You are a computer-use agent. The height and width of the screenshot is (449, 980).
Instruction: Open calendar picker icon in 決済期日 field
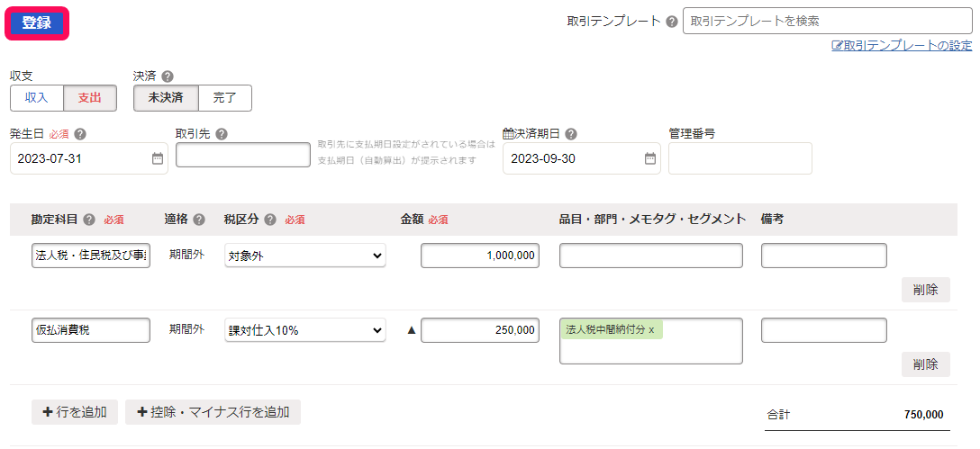pyautogui.click(x=650, y=158)
